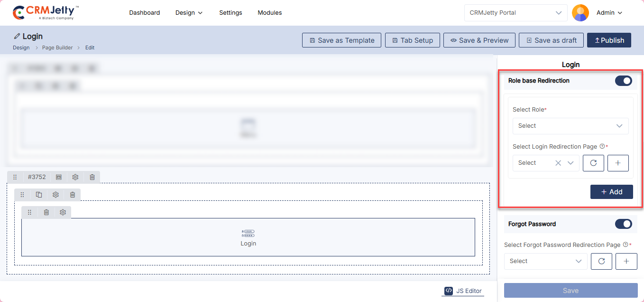Clear the Login Redirection Page selection

click(558, 163)
